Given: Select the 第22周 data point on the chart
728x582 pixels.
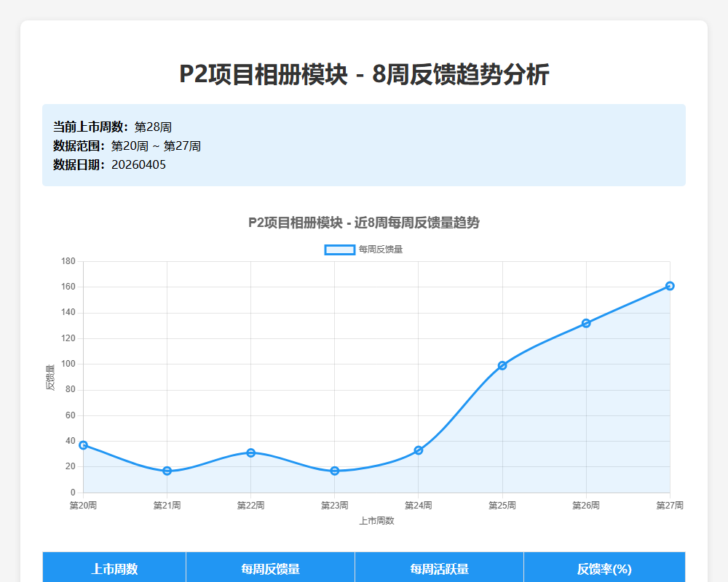Looking at the screenshot, I should pos(250,453).
